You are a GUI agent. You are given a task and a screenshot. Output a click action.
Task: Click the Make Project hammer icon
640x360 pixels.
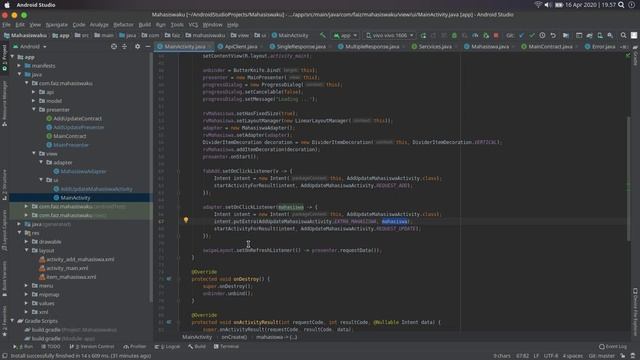(x=323, y=36)
